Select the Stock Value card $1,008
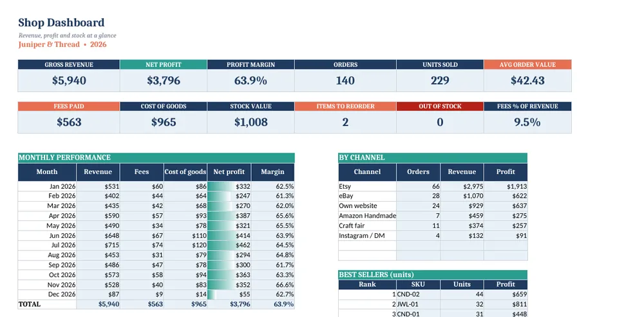644x317 pixels. (x=251, y=122)
